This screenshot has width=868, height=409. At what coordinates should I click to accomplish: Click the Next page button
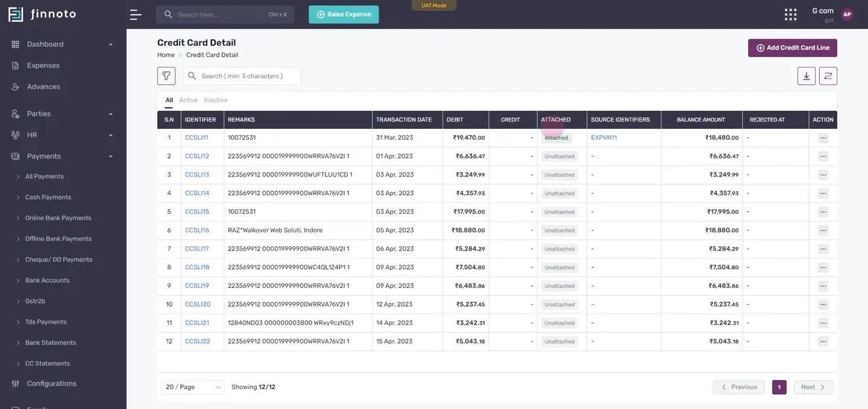click(814, 387)
